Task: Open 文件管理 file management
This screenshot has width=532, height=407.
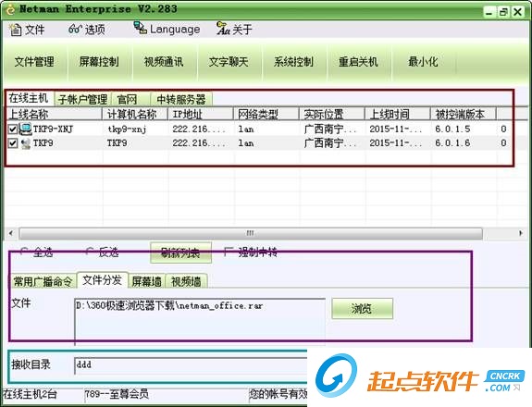Action: tap(34, 62)
